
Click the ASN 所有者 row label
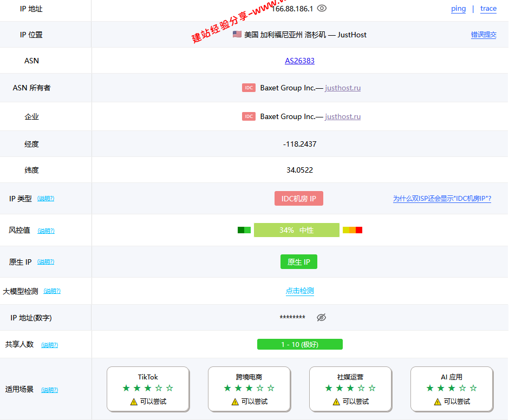tap(31, 88)
